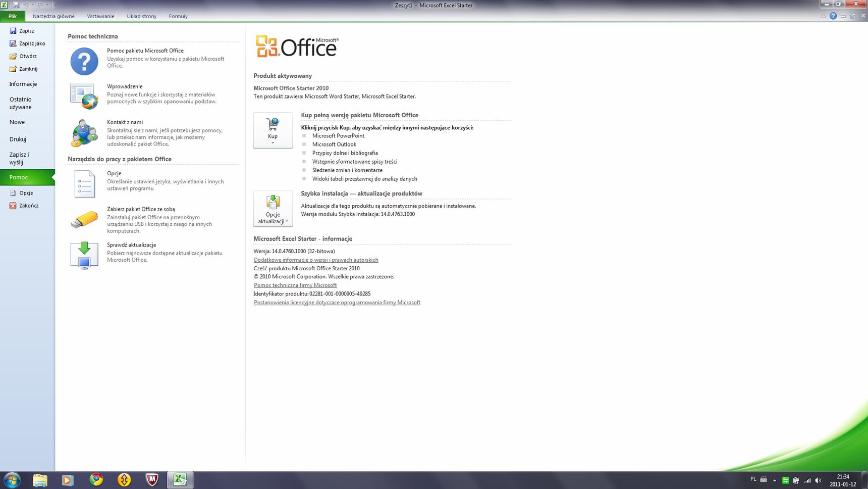Select the highlighted Pomoc menu item
Screen dimensions: 868x489
click(27, 177)
